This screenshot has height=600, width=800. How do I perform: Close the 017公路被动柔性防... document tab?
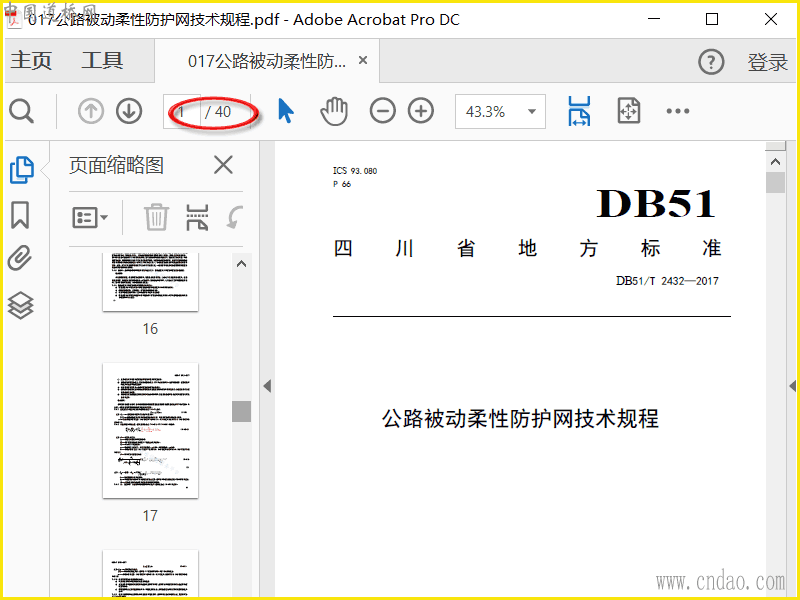(x=363, y=60)
